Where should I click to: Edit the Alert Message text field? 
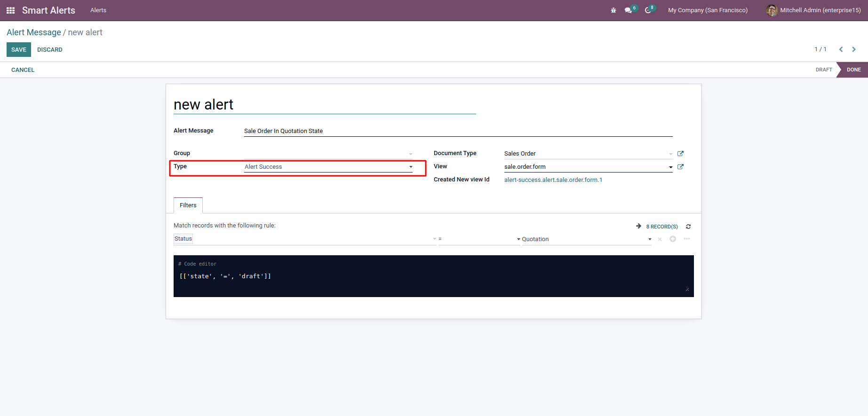coord(458,131)
